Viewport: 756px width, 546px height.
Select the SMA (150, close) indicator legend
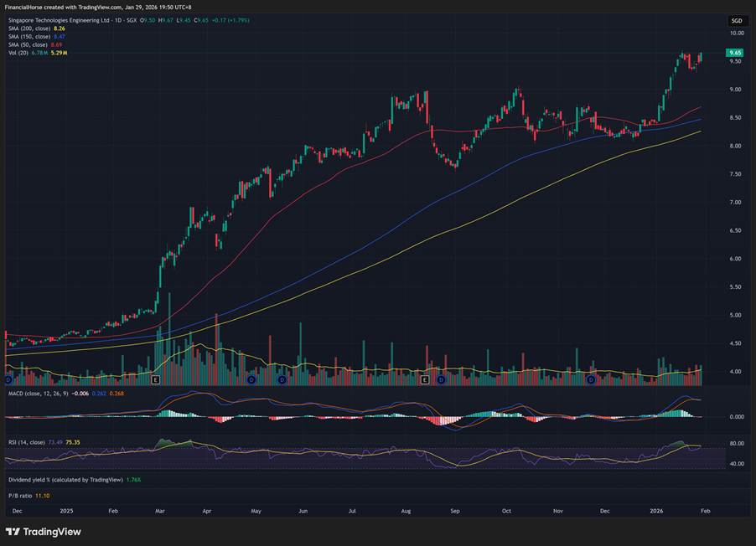coord(29,36)
